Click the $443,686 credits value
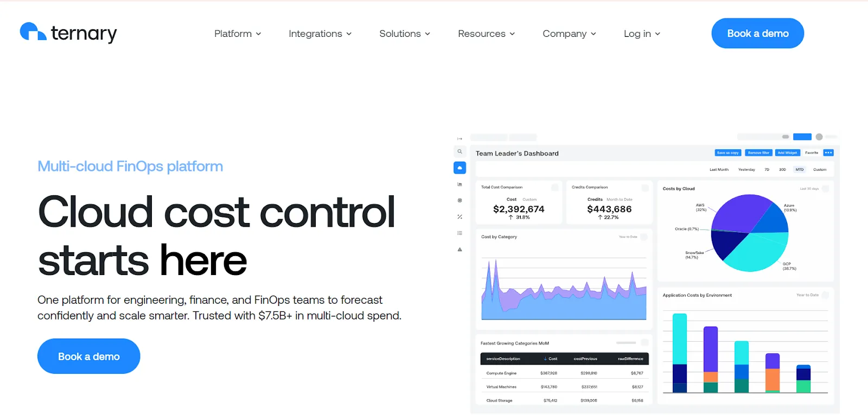The width and height of the screenshot is (868, 415). [609, 209]
